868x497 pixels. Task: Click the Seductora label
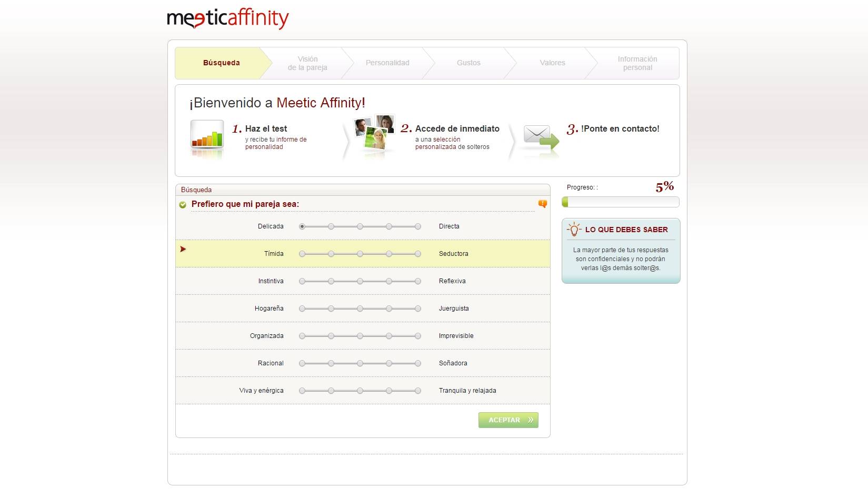click(453, 254)
